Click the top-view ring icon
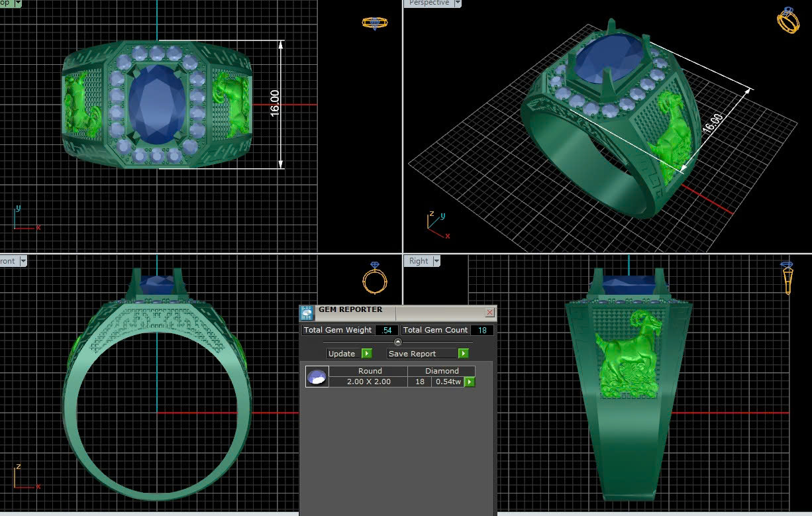This screenshot has width=812, height=516. 374,23
